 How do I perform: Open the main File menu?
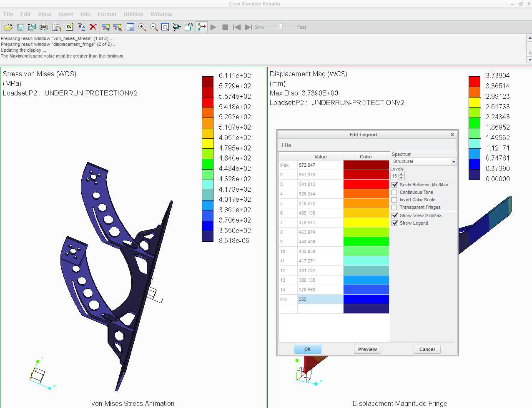[x=8, y=14]
